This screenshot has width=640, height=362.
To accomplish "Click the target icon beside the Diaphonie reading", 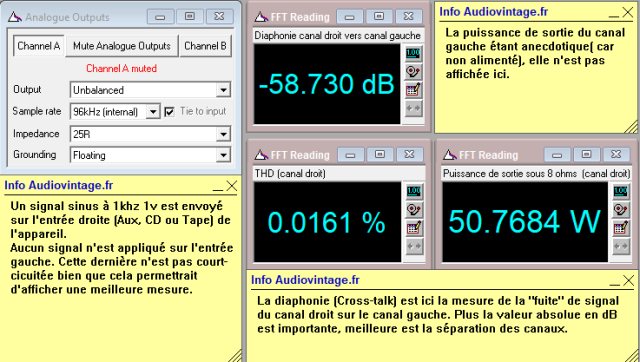I will (x=413, y=71).
